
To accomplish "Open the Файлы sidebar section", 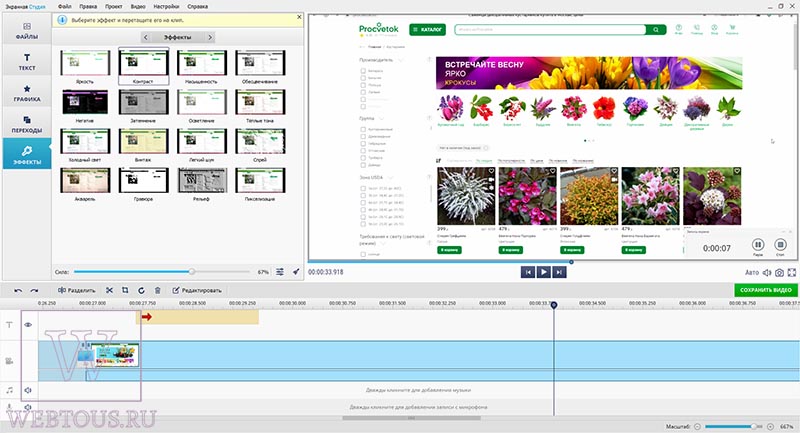I will click(x=27, y=30).
